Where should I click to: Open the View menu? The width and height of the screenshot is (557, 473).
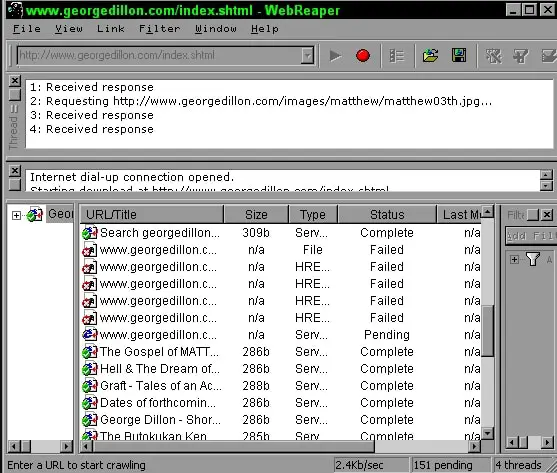(x=69, y=28)
